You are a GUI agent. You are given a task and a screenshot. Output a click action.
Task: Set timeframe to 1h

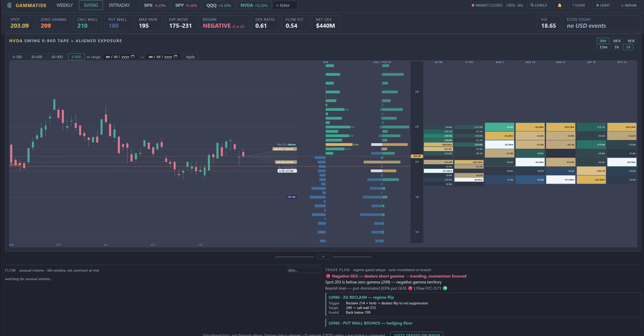point(616,47)
